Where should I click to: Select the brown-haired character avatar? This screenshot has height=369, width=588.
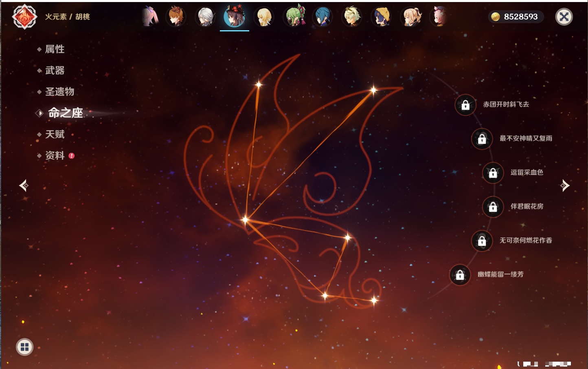coord(176,17)
